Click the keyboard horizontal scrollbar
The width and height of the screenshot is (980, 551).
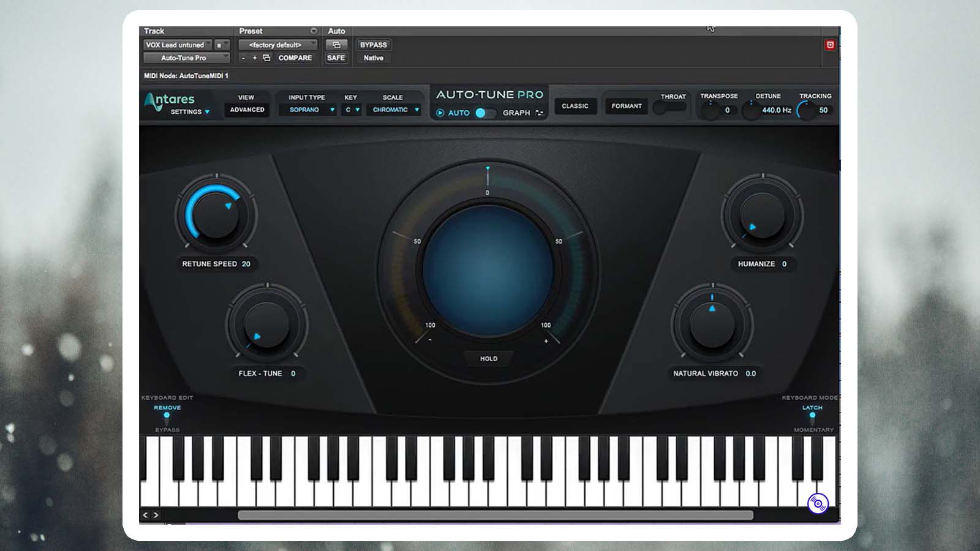[x=496, y=515]
